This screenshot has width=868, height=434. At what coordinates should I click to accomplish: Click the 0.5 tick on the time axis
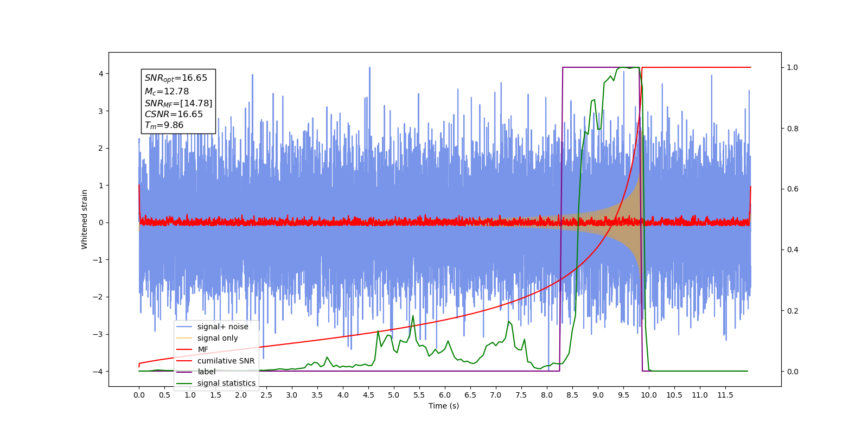coord(164,395)
